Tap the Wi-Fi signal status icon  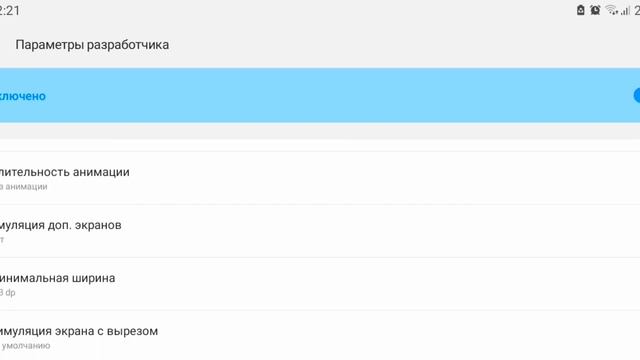point(611,10)
